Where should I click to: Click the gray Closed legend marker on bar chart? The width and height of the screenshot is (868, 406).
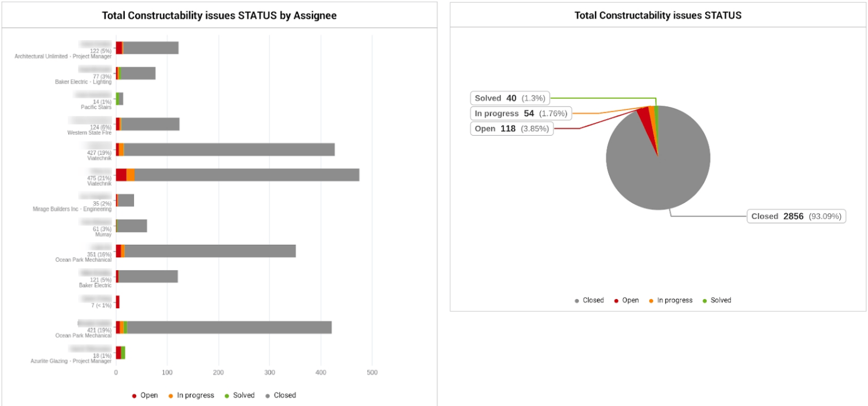point(268,395)
